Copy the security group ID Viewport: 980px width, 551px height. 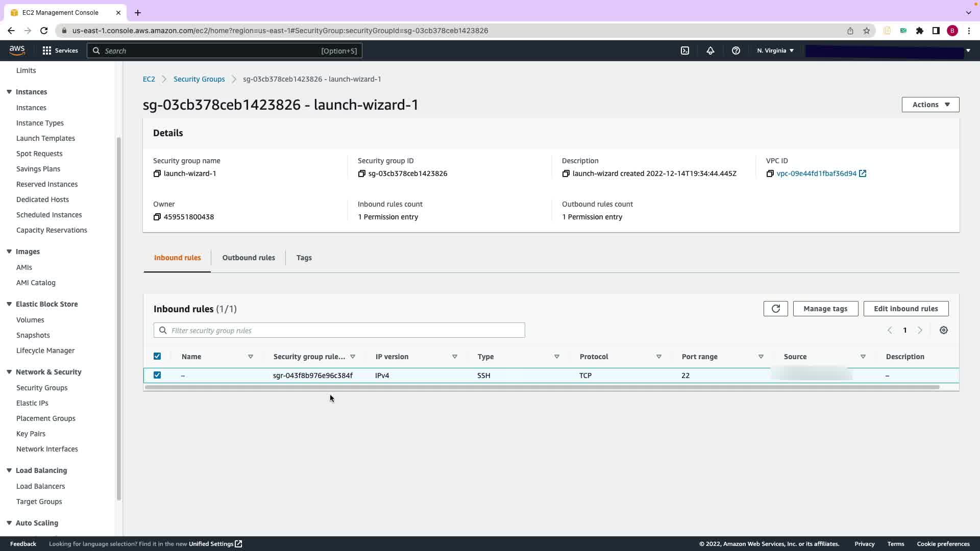tap(361, 173)
